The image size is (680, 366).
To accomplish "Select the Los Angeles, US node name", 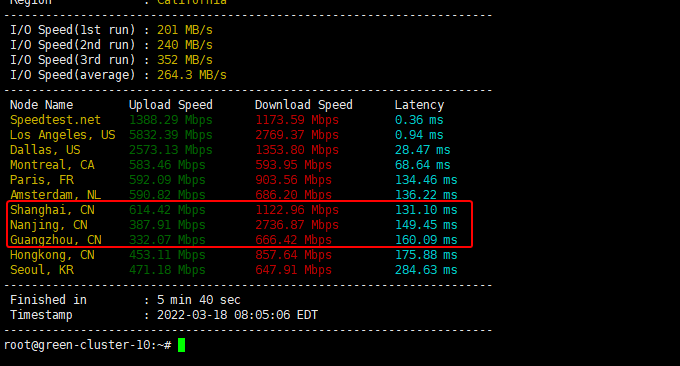I will [62, 135].
